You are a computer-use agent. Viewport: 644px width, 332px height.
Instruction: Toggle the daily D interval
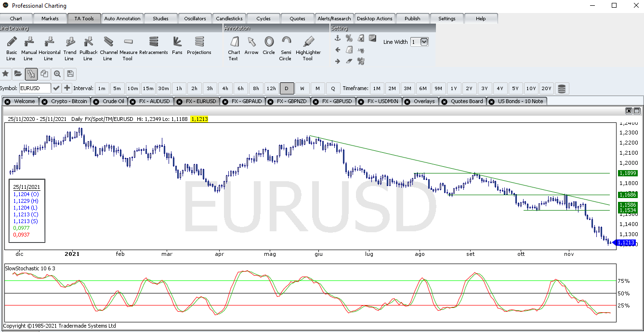[x=287, y=88]
